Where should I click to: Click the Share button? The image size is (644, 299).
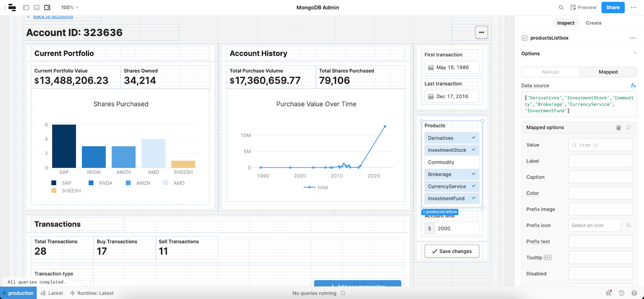[613, 7]
